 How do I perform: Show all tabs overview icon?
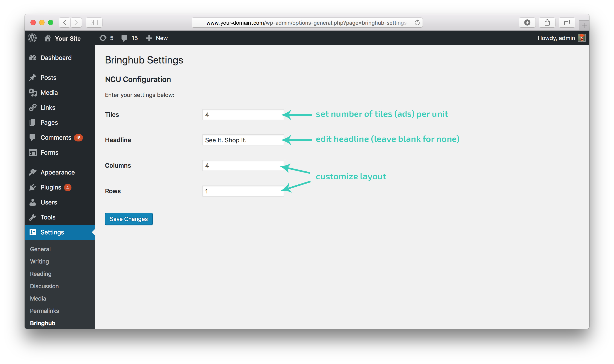click(x=567, y=22)
